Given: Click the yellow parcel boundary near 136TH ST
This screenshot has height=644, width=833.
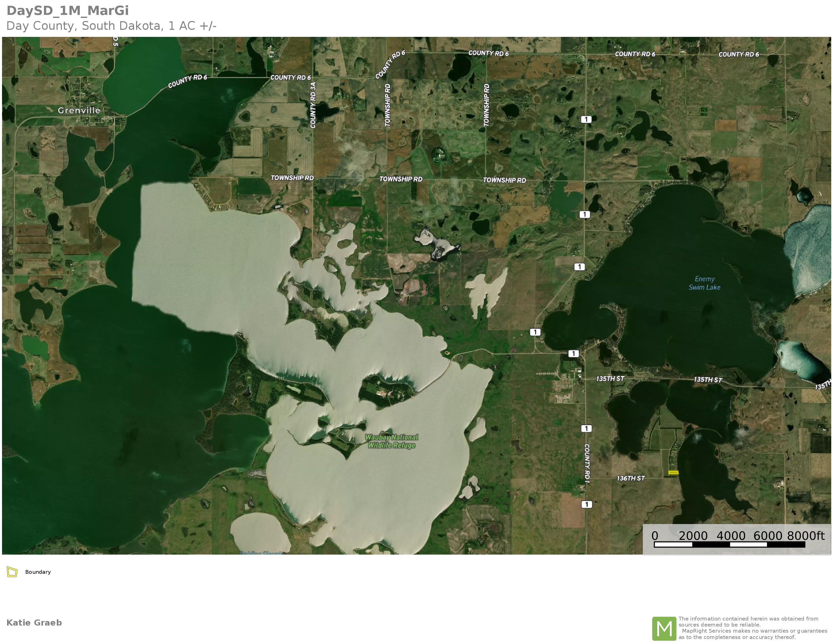Looking at the screenshot, I should (673, 473).
